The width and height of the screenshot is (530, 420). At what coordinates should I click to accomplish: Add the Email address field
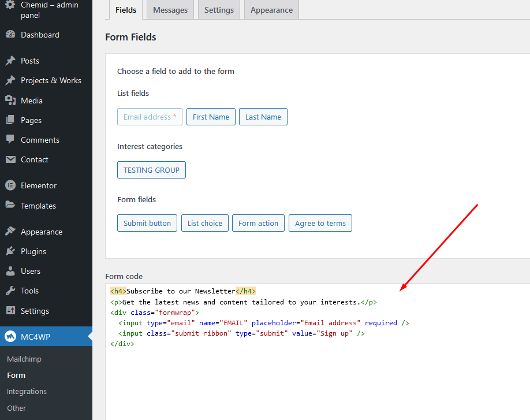tap(150, 117)
